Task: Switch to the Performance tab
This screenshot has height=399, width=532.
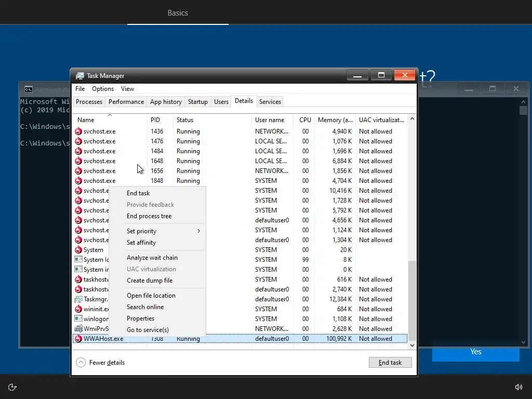Action: pyautogui.click(x=126, y=102)
